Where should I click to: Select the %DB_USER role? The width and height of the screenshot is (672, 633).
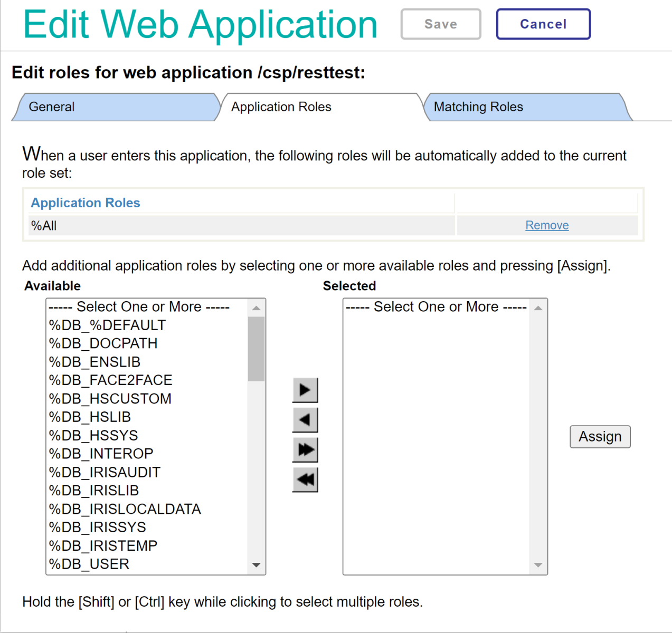coord(89,564)
